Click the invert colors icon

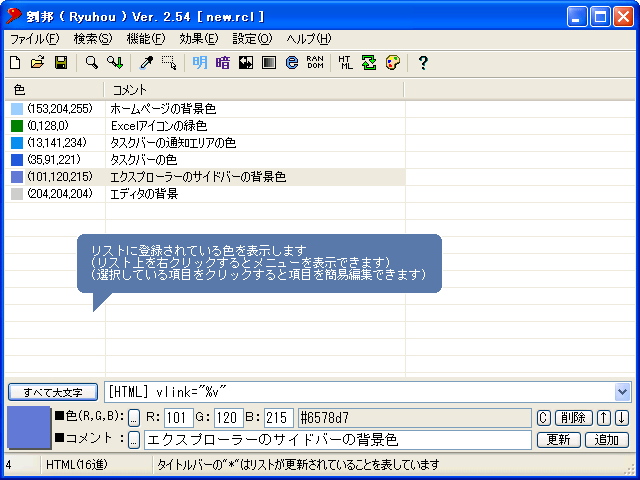coord(246,63)
